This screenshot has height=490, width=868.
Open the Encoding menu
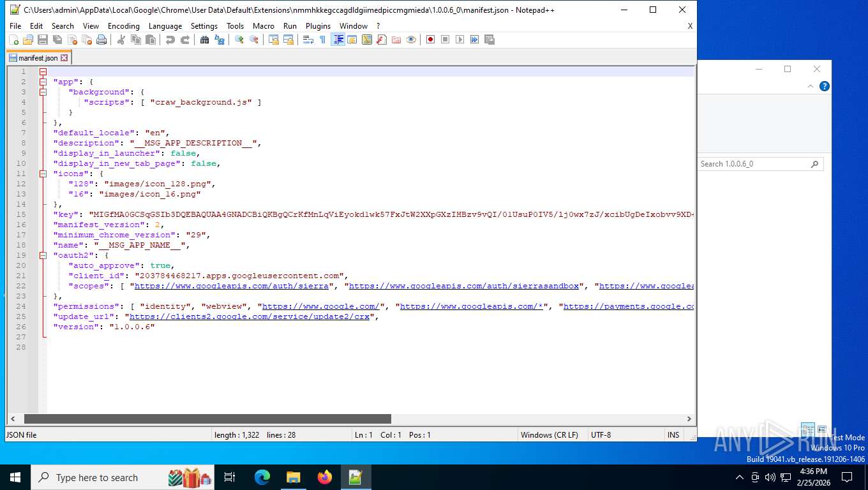tap(123, 26)
